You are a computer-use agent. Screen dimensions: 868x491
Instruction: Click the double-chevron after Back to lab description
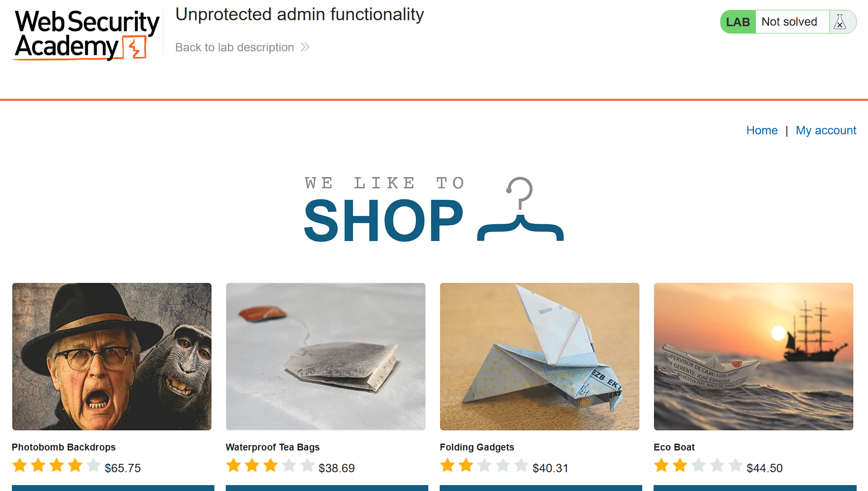305,47
